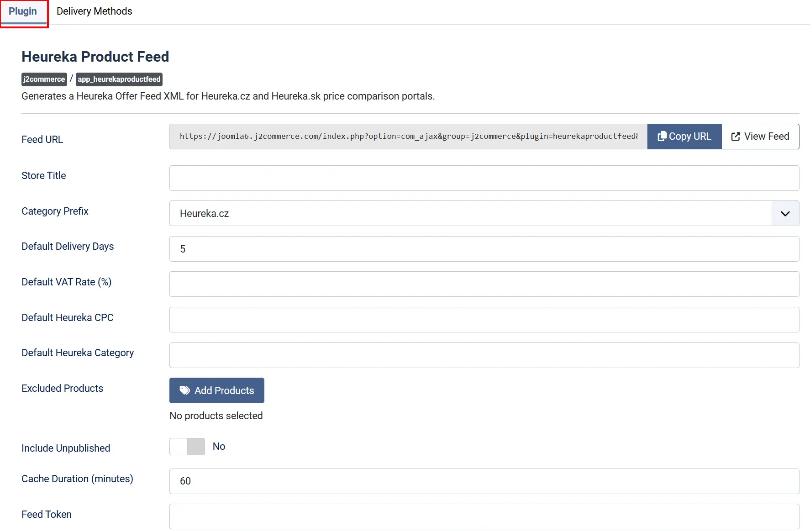The height and width of the screenshot is (532, 810).
Task: Click the app_heurekaproductfeed badge
Action: (119, 79)
